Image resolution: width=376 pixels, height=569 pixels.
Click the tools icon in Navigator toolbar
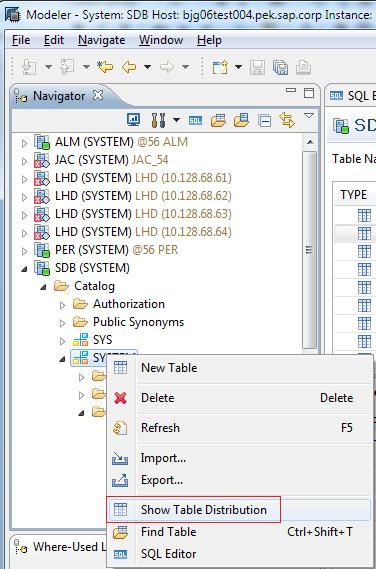pyautogui.click(x=158, y=120)
